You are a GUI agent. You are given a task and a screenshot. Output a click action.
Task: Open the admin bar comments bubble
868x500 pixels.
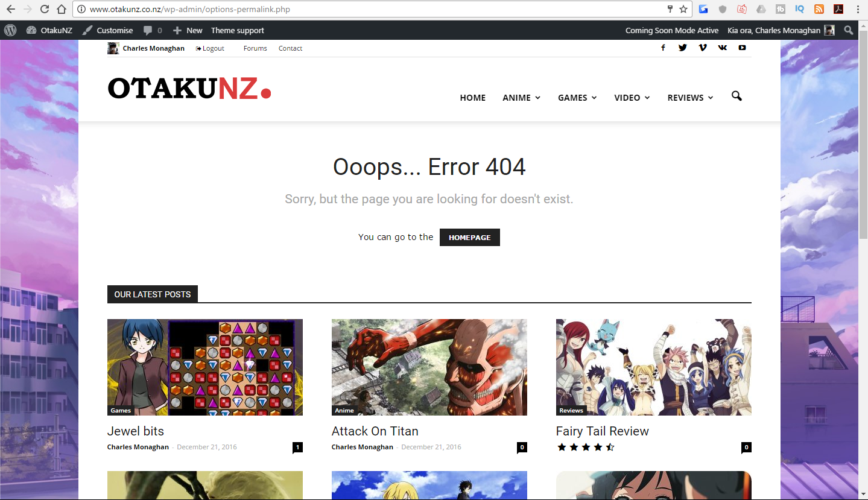coord(153,30)
